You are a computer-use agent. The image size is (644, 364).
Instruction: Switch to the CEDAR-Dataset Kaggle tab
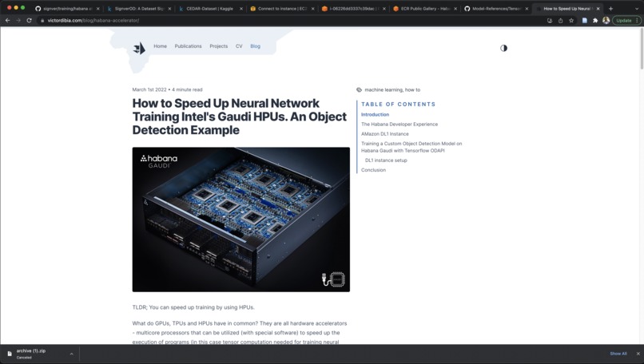(210, 8)
